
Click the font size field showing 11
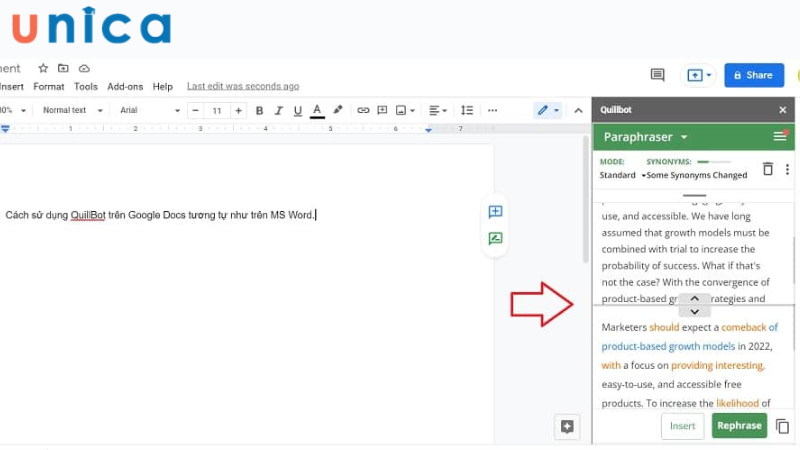(x=217, y=110)
